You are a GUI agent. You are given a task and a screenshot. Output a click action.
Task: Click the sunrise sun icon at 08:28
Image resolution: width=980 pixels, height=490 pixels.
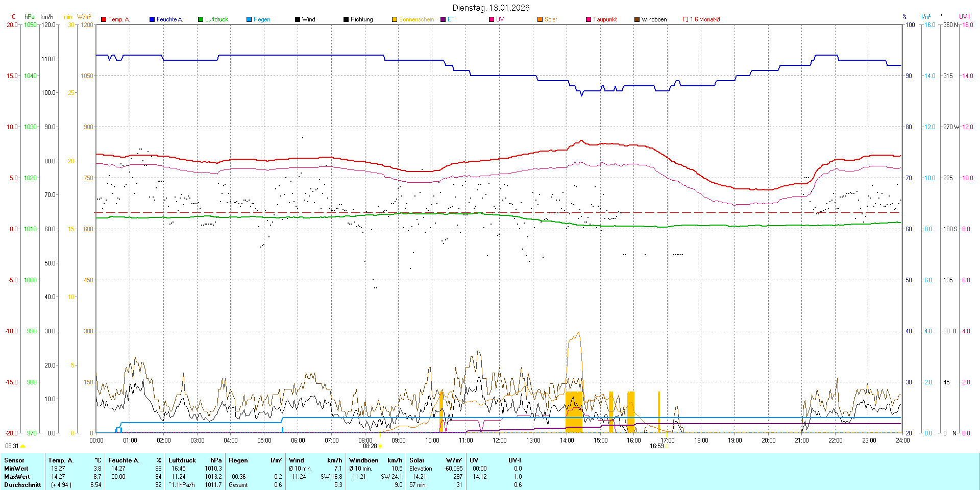point(380,446)
